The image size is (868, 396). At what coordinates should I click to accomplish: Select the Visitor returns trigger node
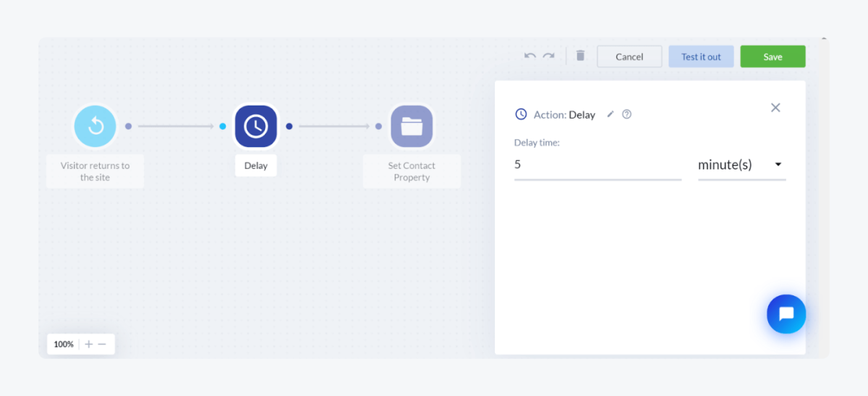[x=95, y=126]
